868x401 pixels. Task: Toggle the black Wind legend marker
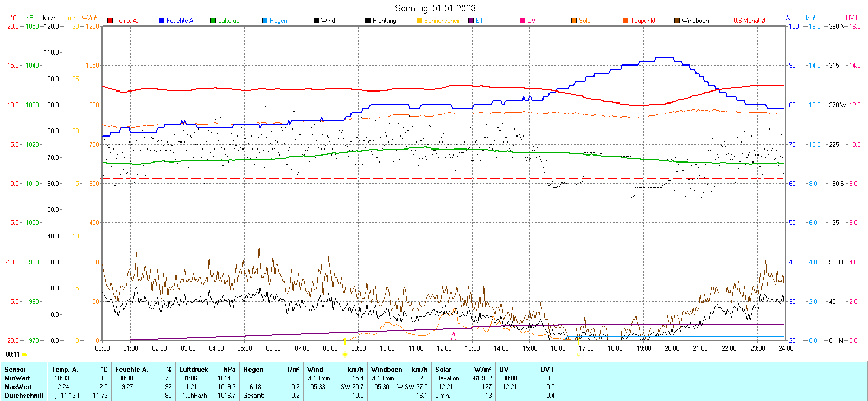pos(316,21)
